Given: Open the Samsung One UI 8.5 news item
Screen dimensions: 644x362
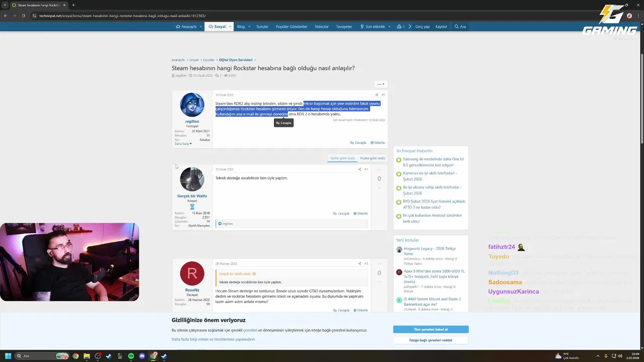Looking at the screenshot, I should pyautogui.click(x=434, y=162).
